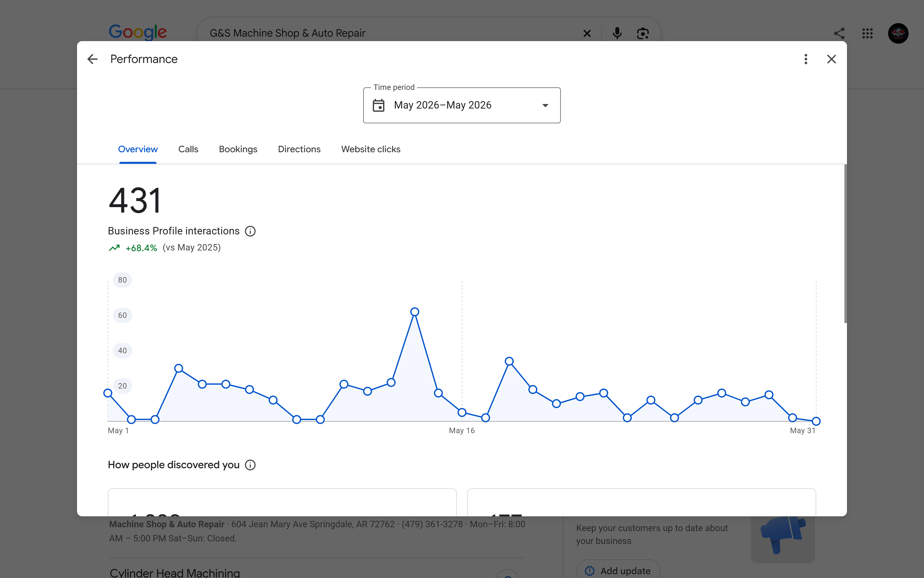Open the Time period dropdown
924x578 pixels.
click(x=462, y=105)
